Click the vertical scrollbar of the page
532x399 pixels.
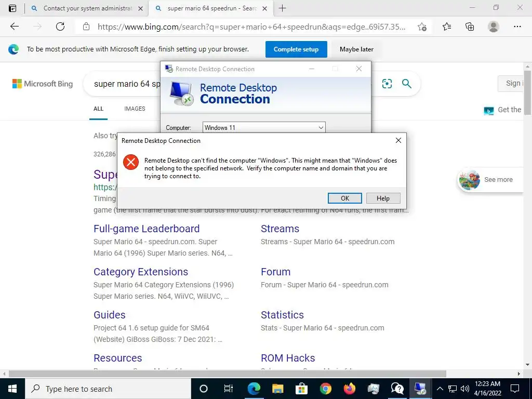tap(527, 93)
